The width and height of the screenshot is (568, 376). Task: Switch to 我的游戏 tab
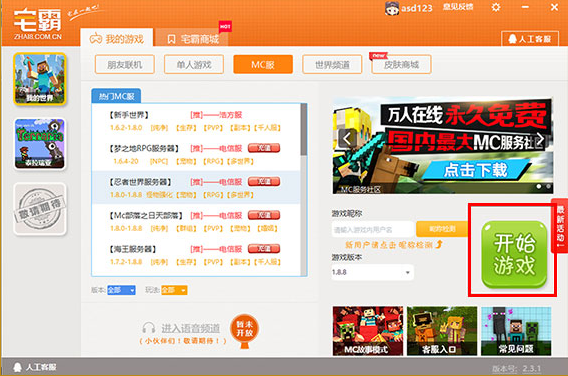click(117, 38)
